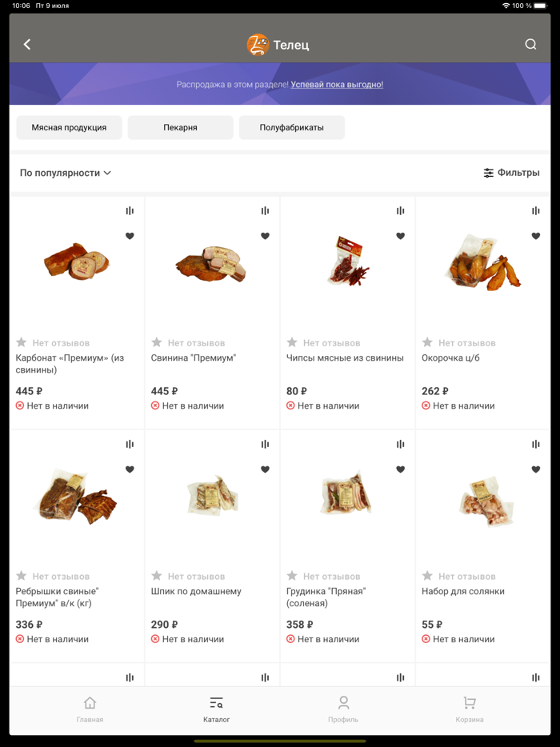Viewport: 560px width, 747px height.
Task: Choose the Полуфабрикаты category
Action: (x=291, y=127)
